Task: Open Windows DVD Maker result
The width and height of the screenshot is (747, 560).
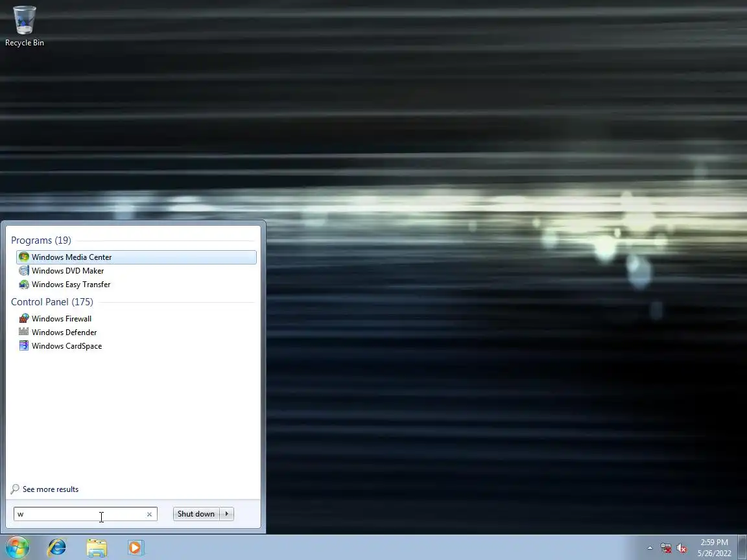Action: pyautogui.click(x=136, y=271)
